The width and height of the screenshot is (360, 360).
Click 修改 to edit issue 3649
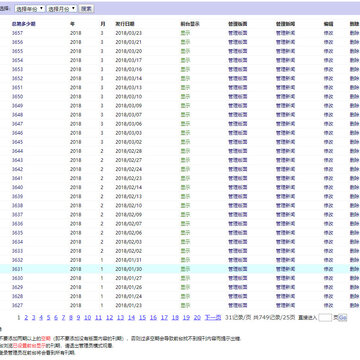point(328,106)
